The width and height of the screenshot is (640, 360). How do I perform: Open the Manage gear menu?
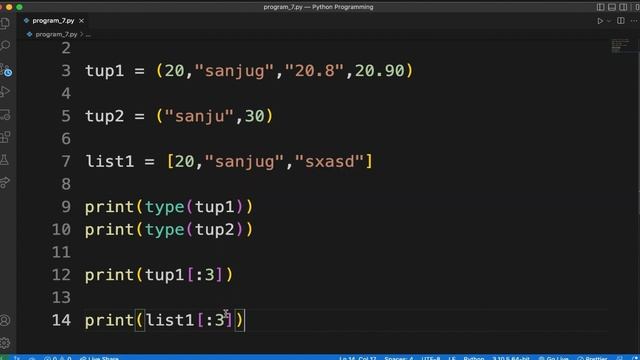point(5,343)
